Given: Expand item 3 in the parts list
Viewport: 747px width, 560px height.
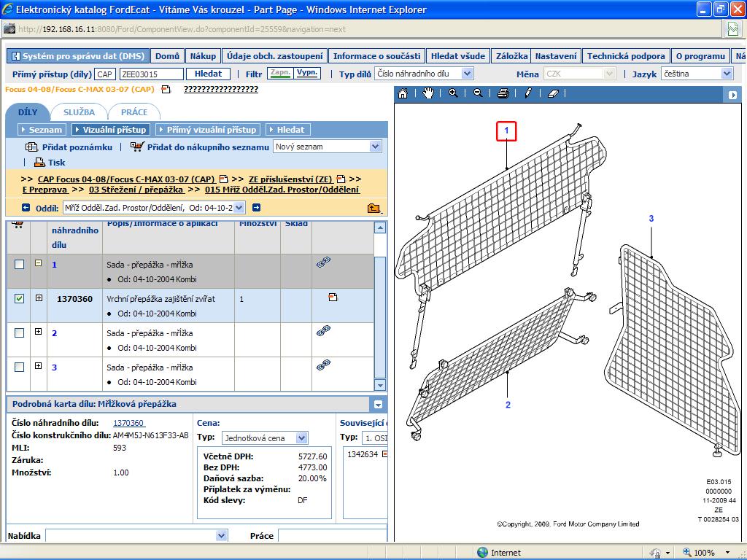Looking at the screenshot, I should pyautogui.click(x=38, y=366).
